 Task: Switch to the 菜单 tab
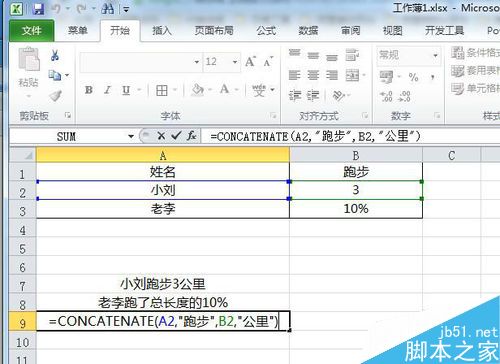(78, 31)
